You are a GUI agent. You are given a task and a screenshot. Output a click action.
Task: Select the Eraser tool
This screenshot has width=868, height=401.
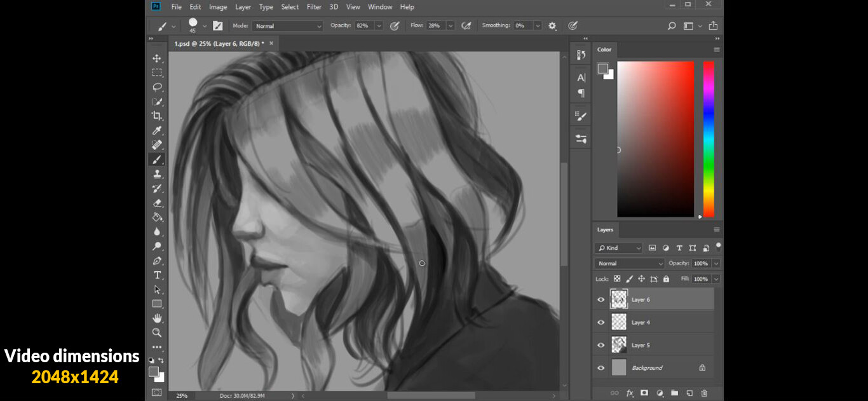(x=157, y=202)
